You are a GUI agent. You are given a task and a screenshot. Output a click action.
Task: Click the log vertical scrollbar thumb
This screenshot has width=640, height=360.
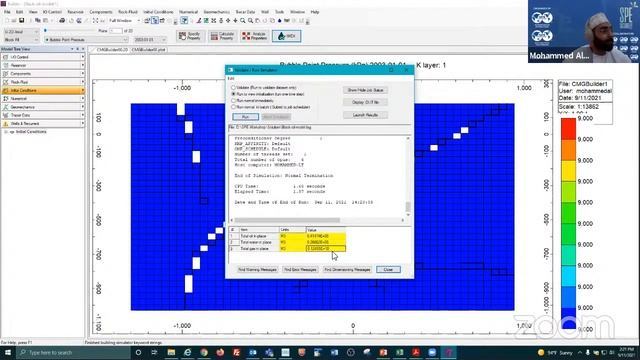408,207
